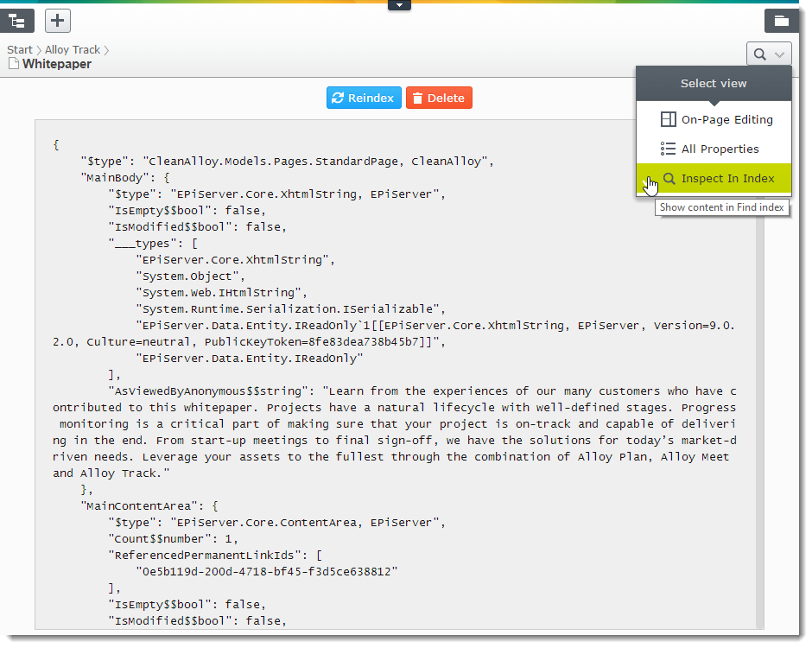The width and height of the screenshot is (812, 648).
Task: Click the JSON panel vertical scrollbar
Action: pyautogui.click(x=760, y=389)
